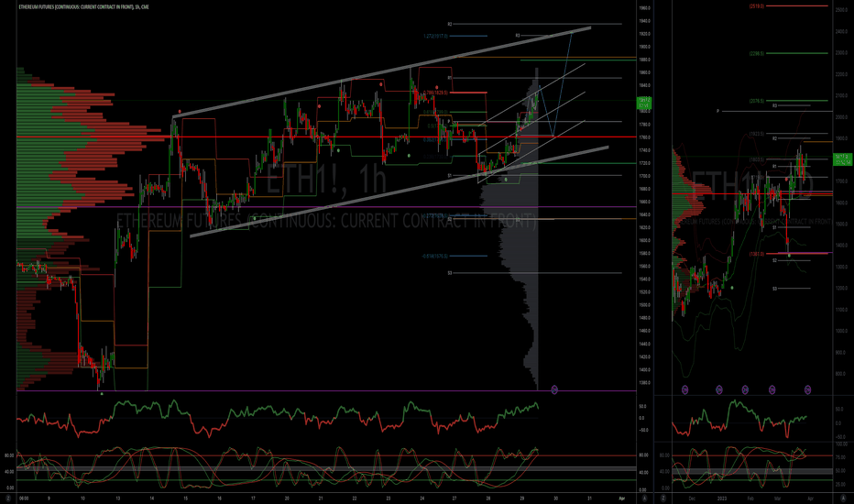Select the 0.786(1829.5) Fibonacci label
Screen dimensions: 854x504
click(x=435, y=93)
